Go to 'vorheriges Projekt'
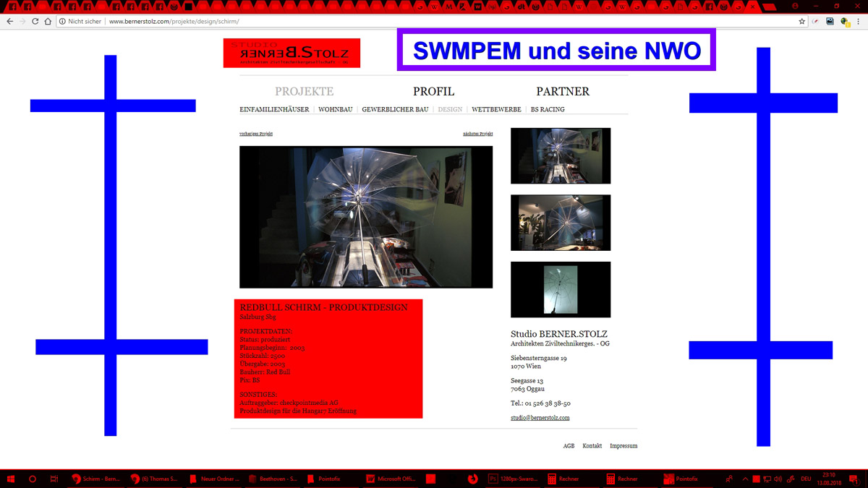Screen dimensions: 868x488 (x=256, y=134)
